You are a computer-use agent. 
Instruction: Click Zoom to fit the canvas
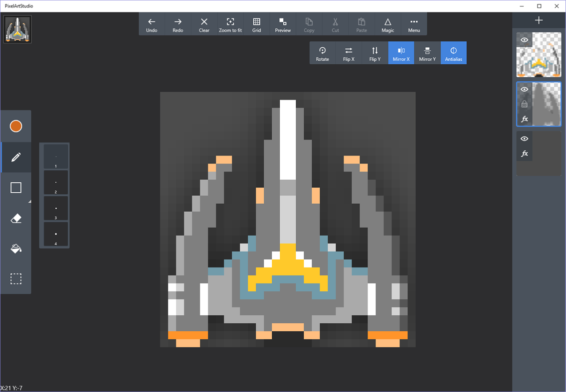[x=230, y=24]
